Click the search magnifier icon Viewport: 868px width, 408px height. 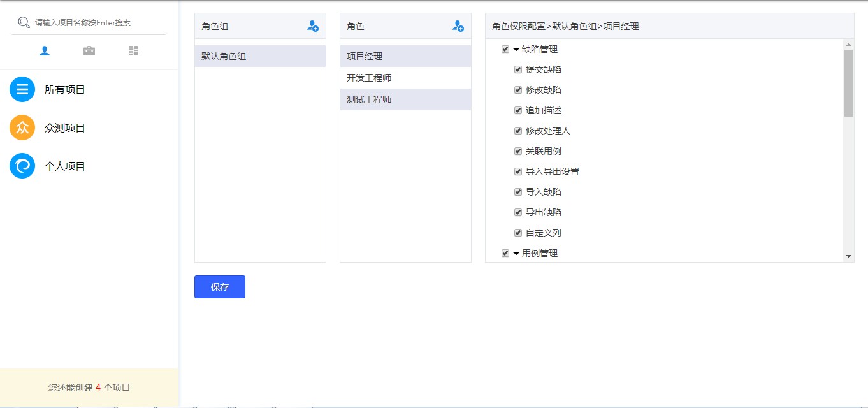24,22
